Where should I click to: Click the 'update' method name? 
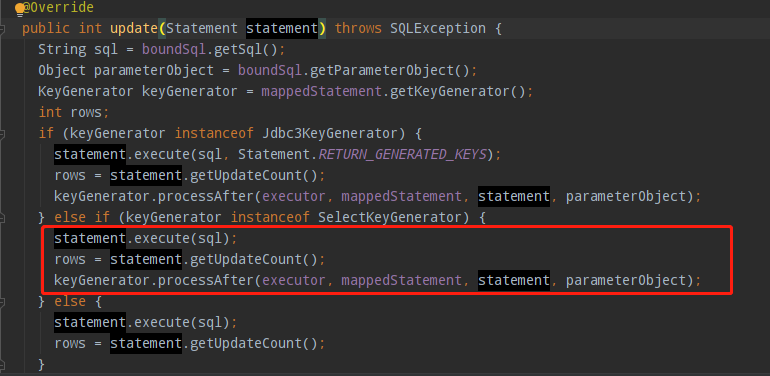pos(134,28)
